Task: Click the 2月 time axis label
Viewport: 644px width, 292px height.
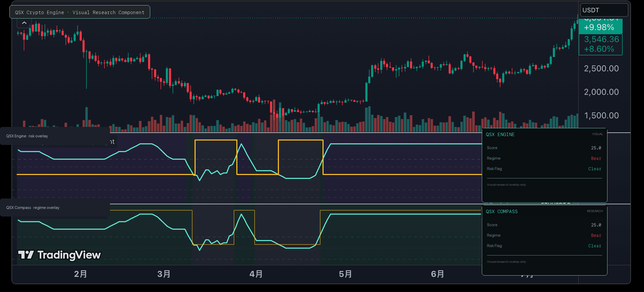Action: tap(80, 274)
